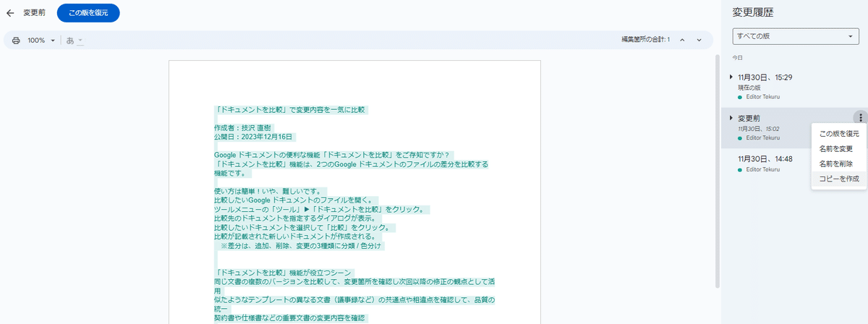
Task: Expand the 11月30日、15:29 version entry
Action: coord(731,77)
